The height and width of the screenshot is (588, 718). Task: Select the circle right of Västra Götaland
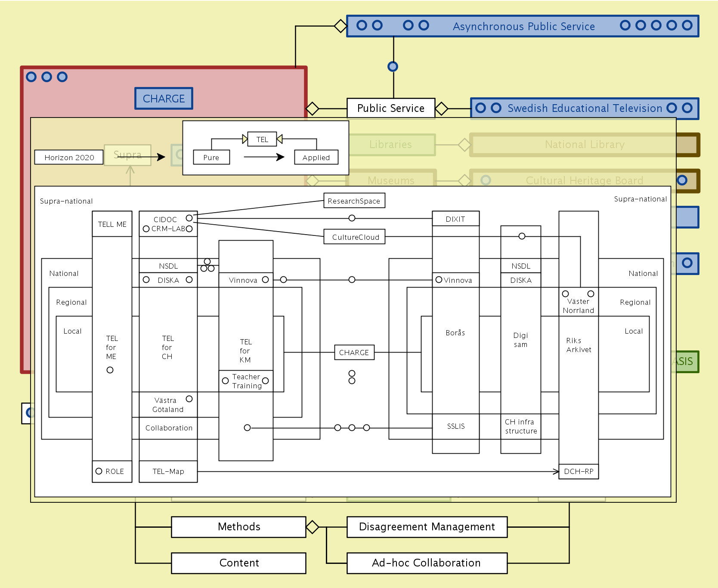(189, 399)
